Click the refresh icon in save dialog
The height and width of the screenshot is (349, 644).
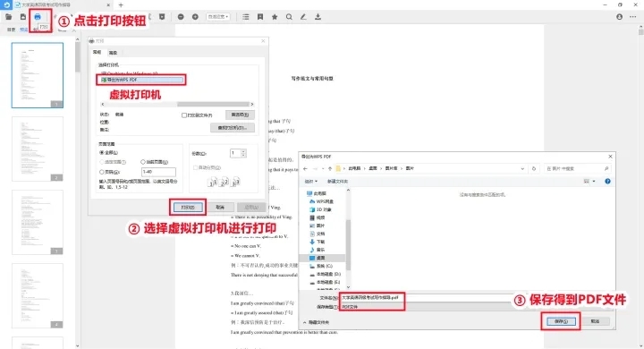click(534, 168)
